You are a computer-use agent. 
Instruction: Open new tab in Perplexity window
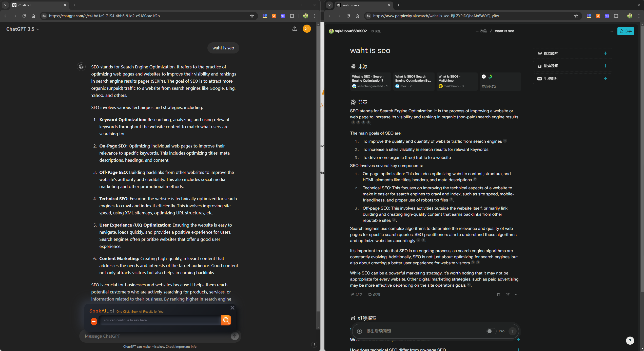tap(398, 5)
